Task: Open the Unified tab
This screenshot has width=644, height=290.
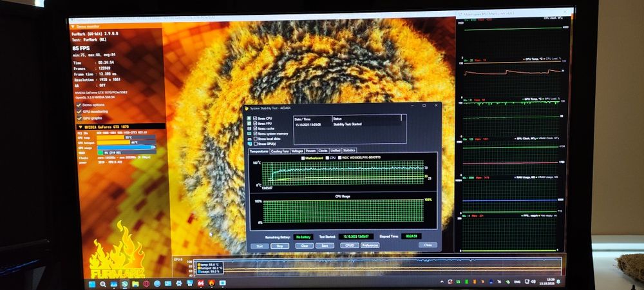Action: pyautogui.click(x=336, y=151)
